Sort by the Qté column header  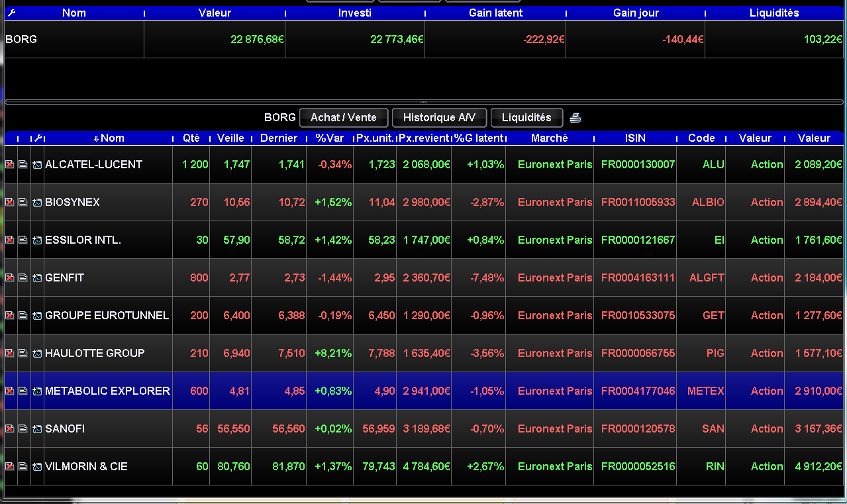coord(191,138)
